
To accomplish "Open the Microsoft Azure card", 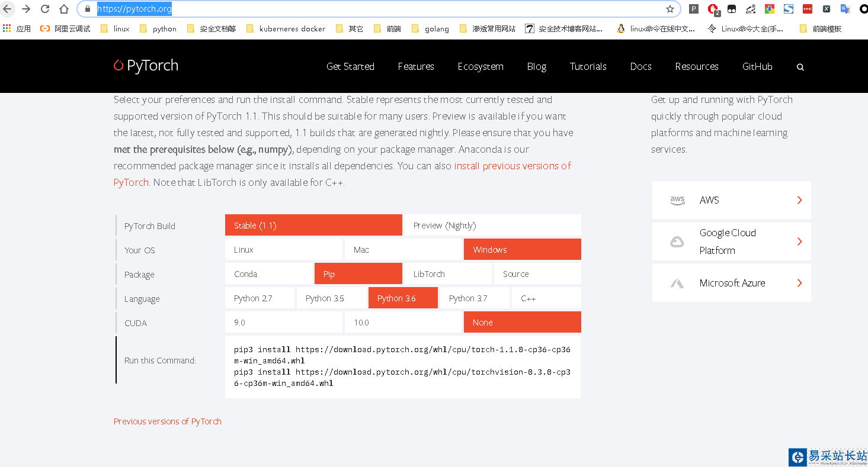I will coord(732,283).
